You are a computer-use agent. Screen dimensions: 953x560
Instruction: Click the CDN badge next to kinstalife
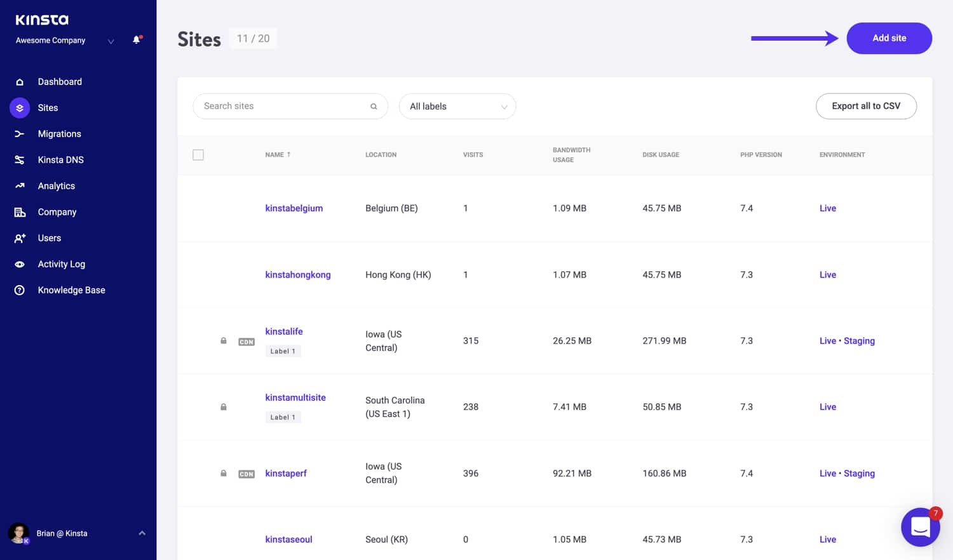tap(247, 341)
